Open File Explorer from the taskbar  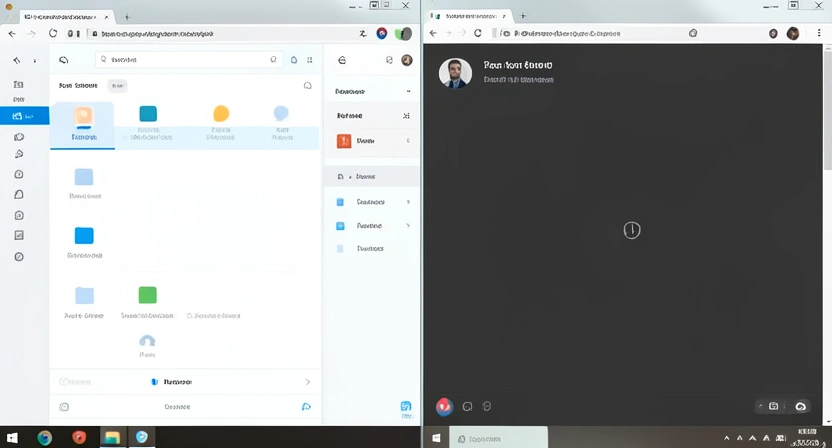pos(112,437)
